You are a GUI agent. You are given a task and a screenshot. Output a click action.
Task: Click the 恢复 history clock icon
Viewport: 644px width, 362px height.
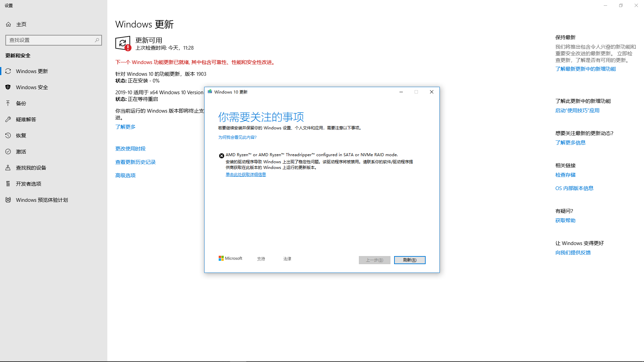[x=8, y=136]
